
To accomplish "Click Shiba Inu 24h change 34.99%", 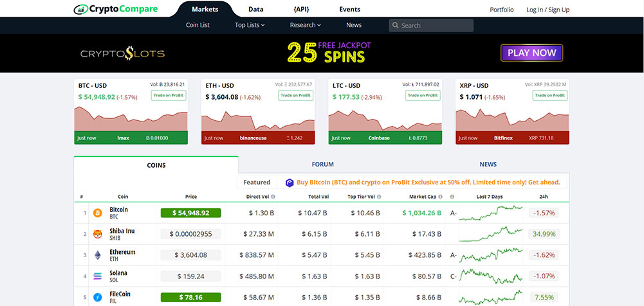I will (544, 234).
